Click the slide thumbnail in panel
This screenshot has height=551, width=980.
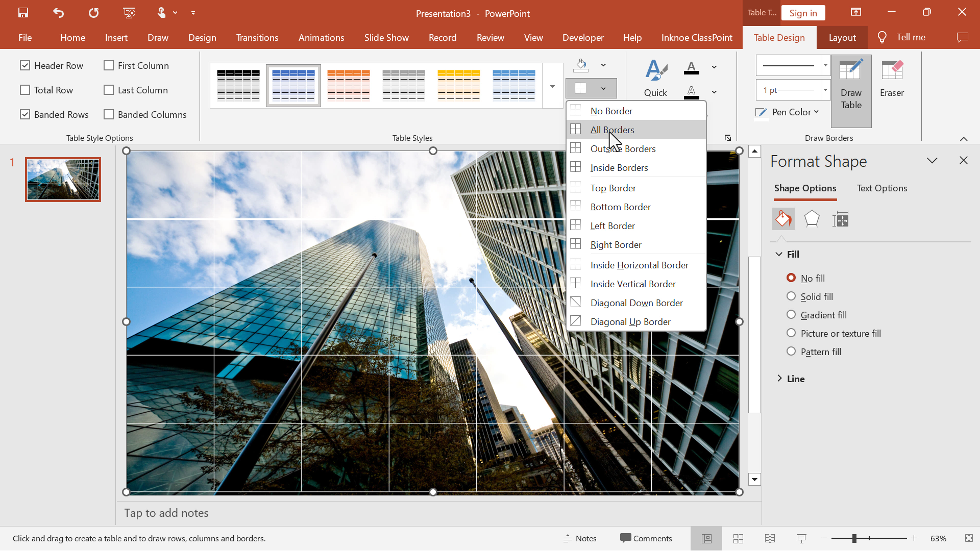pyautogui.click(x=63, y=178)
